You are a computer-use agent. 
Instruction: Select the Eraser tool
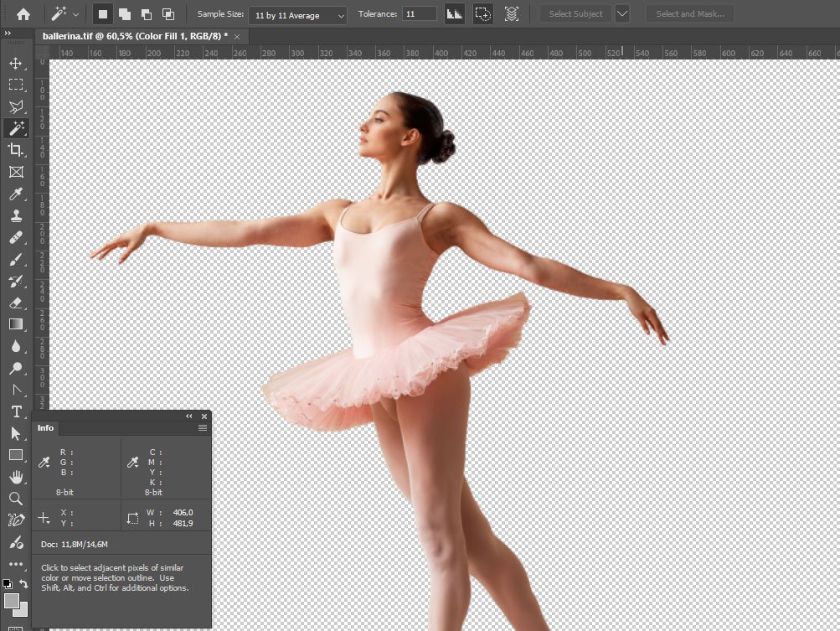click(x=15, y=303)
